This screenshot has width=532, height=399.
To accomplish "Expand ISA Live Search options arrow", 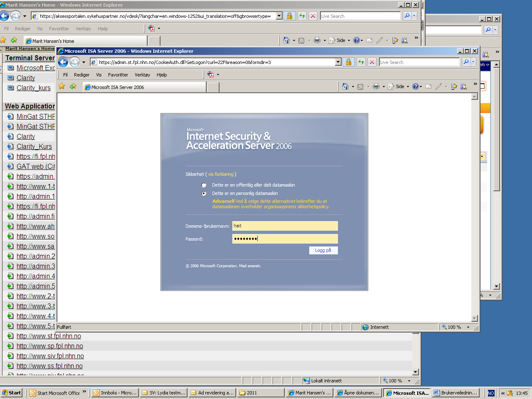I will pyautogui.click(x=473, y=62).
